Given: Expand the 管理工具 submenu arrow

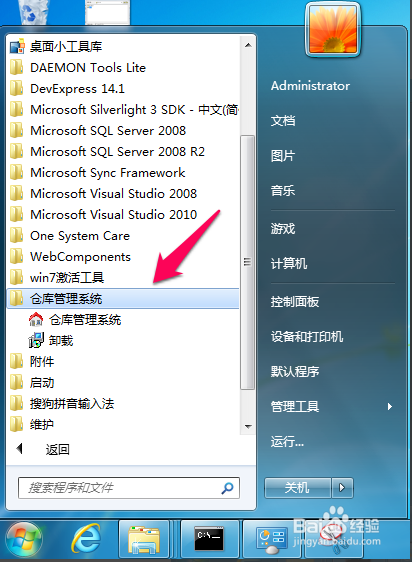Looking at the screenshot, I should [390, 407].
